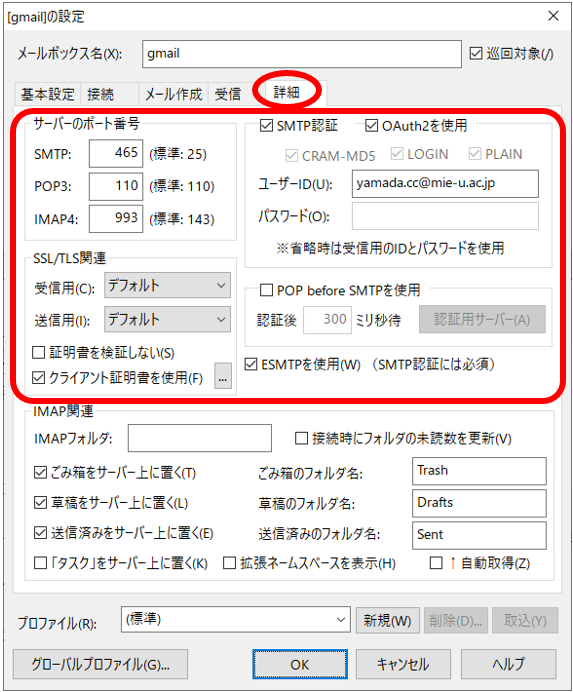Screen dimensions: 573x692
Task: Click the 新規(W) profile button
Action: pyautogui.click(x=388, y=621)
